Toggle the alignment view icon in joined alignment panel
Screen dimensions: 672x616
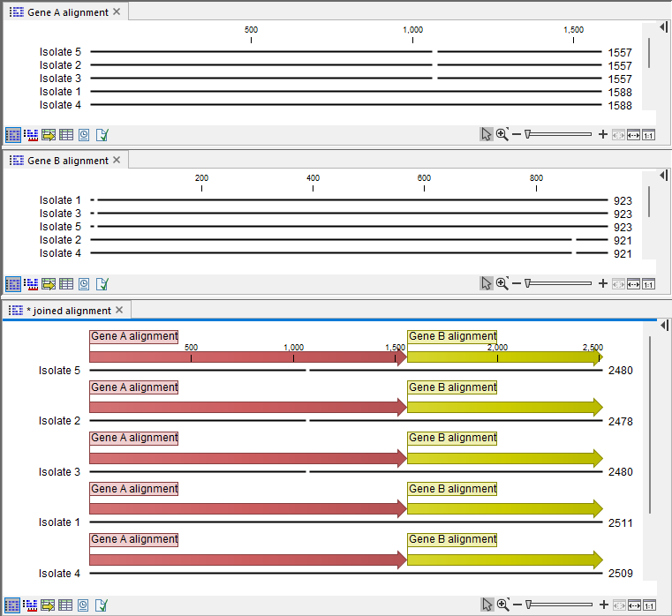click(13, 605)
